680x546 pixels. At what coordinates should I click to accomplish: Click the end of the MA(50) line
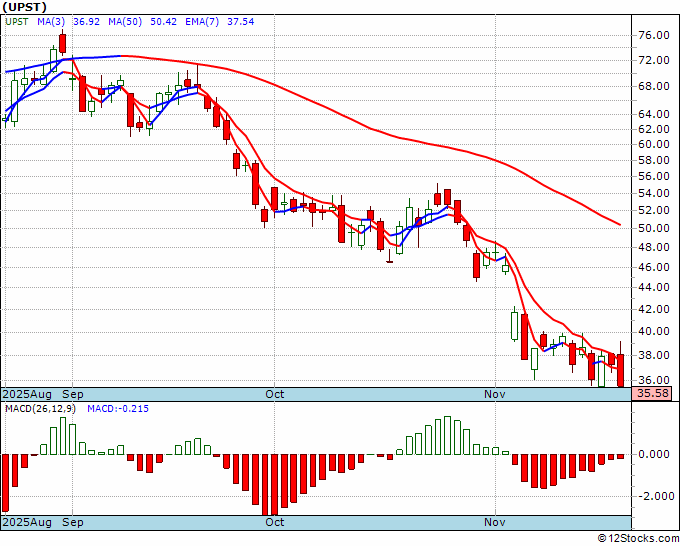620,225
